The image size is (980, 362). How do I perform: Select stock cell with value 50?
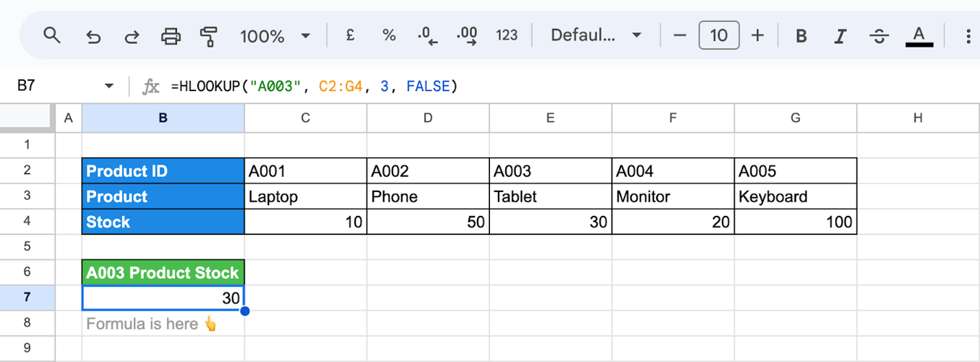pos(428,222)
